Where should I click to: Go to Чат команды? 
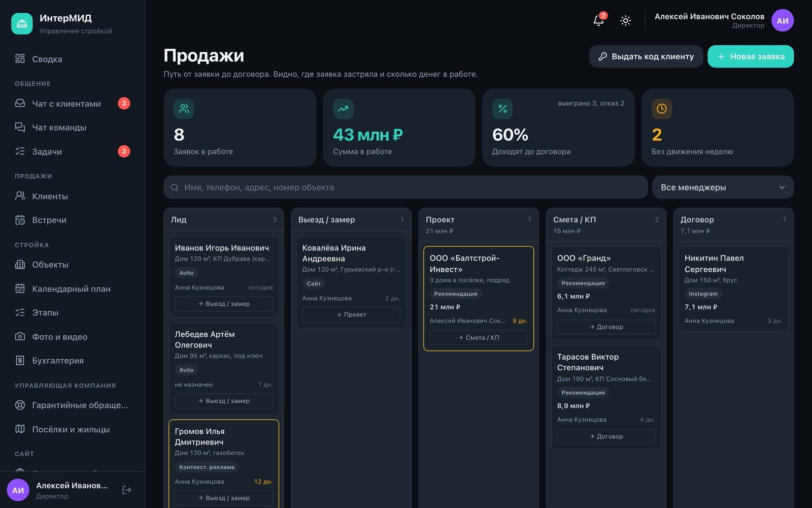click(x=73, y=128)
